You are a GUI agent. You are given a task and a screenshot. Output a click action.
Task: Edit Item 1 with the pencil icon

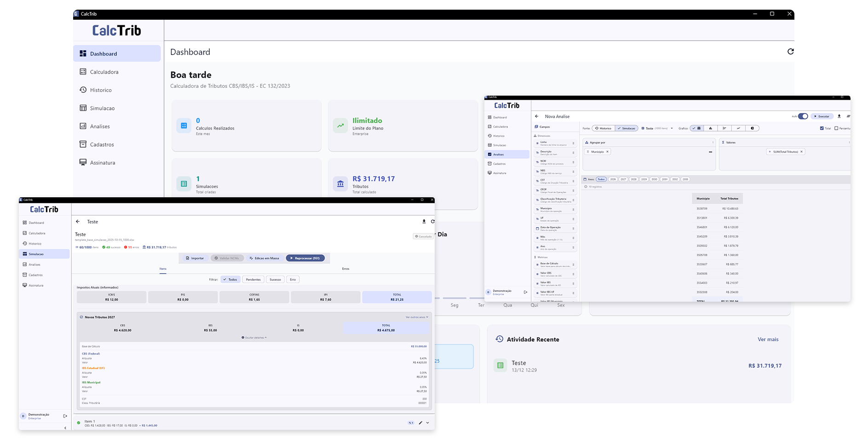point(420,423)
